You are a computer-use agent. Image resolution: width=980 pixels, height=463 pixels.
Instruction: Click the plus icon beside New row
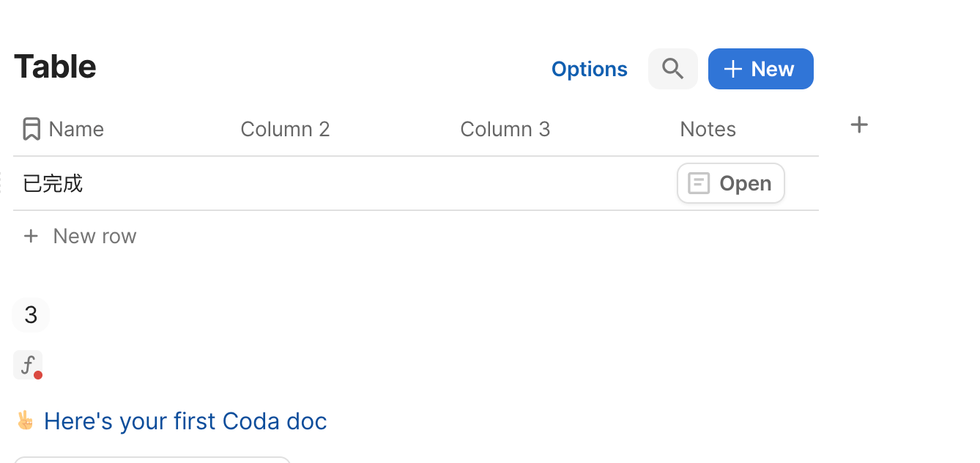(31, 236)
